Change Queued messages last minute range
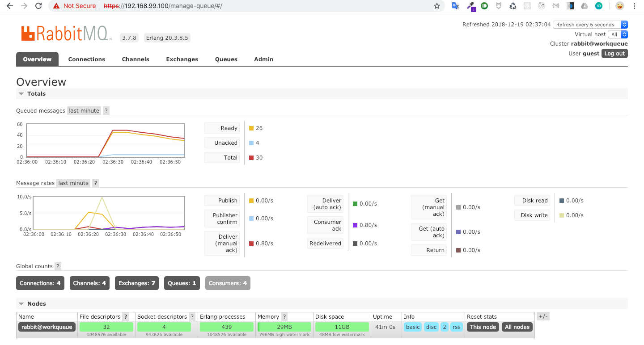The width and height of the screenshot is (644, 345). coord(84,110)
